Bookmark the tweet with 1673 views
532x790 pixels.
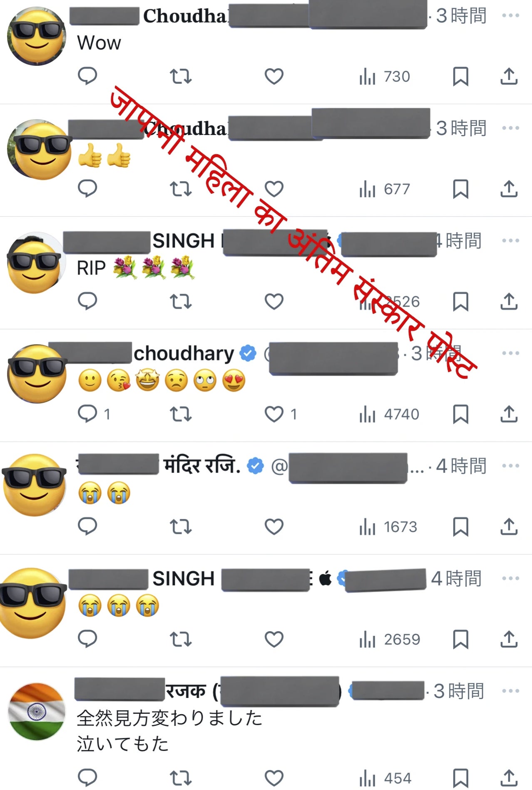tap(460, 527)
